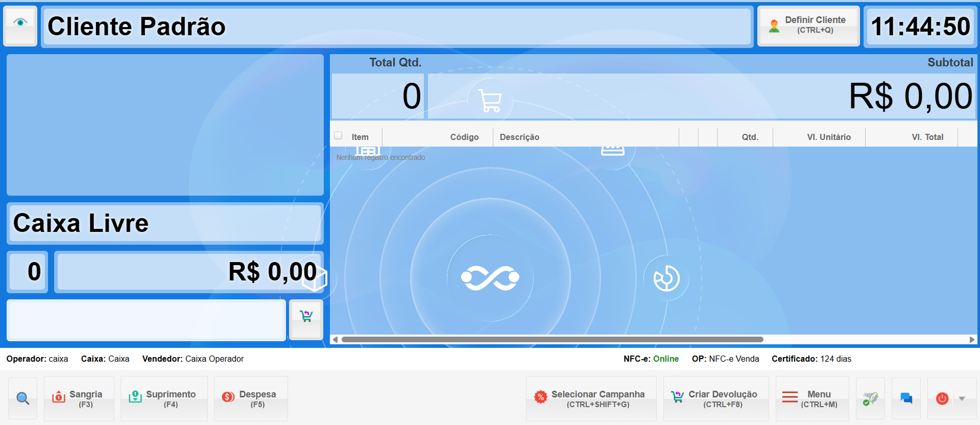
Task: Open Suprimento cash supply (F4)
Action: [x=164, y=398]
